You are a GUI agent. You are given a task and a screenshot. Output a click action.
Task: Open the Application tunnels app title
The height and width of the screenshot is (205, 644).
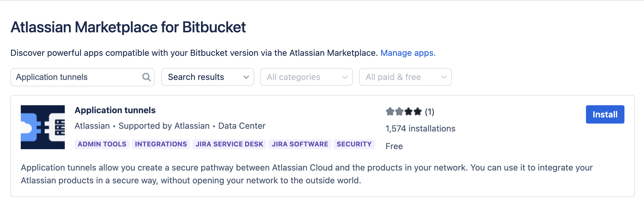point(115,110)
